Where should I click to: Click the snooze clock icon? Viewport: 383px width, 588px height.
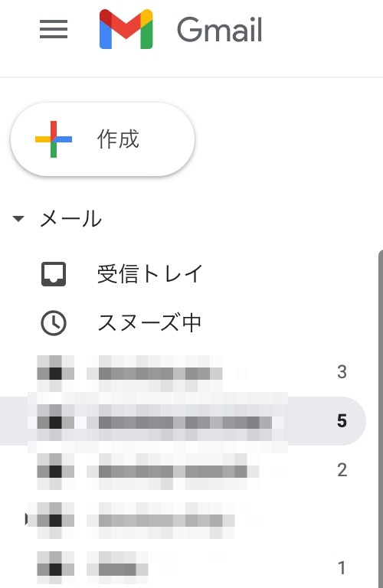pos(54,323)
